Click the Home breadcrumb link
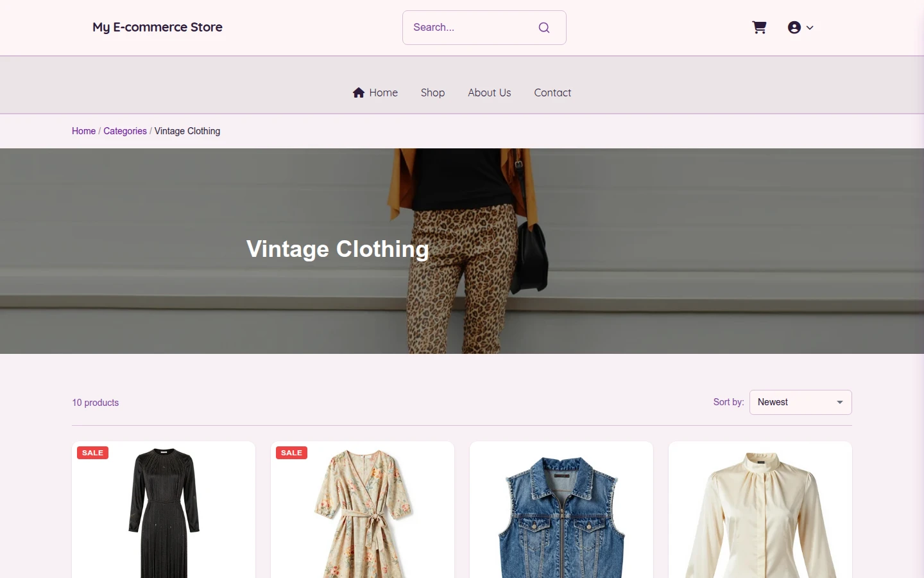This screenshot has width=924, height=578. [83, 131]
